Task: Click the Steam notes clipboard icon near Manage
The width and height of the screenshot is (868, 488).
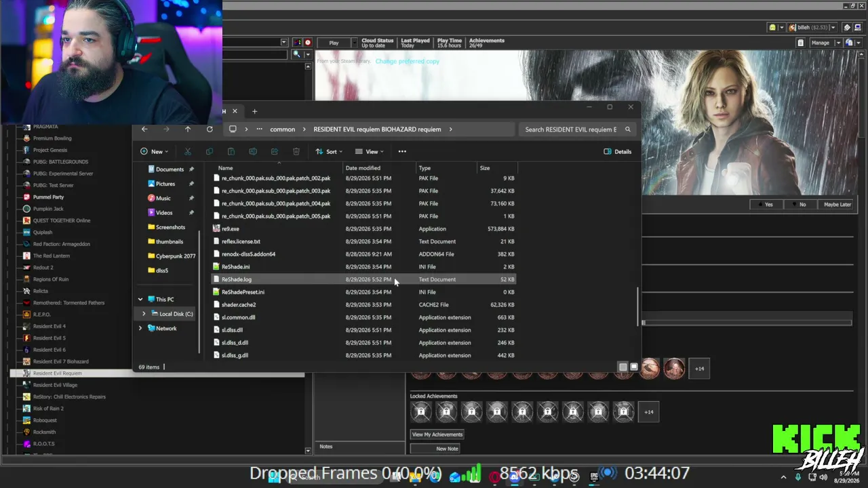Action: (x=800, y=43)
